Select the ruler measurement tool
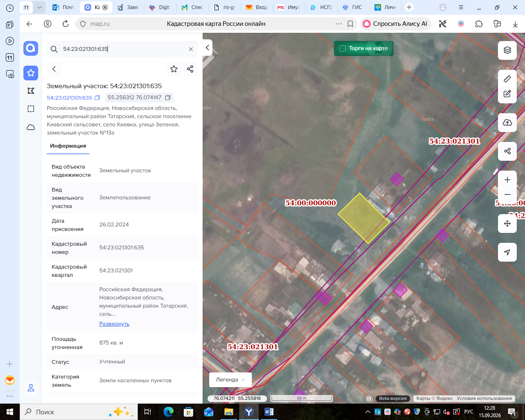Image resolution: width=525 pixels, height=420 pixels. coord(507,79)
